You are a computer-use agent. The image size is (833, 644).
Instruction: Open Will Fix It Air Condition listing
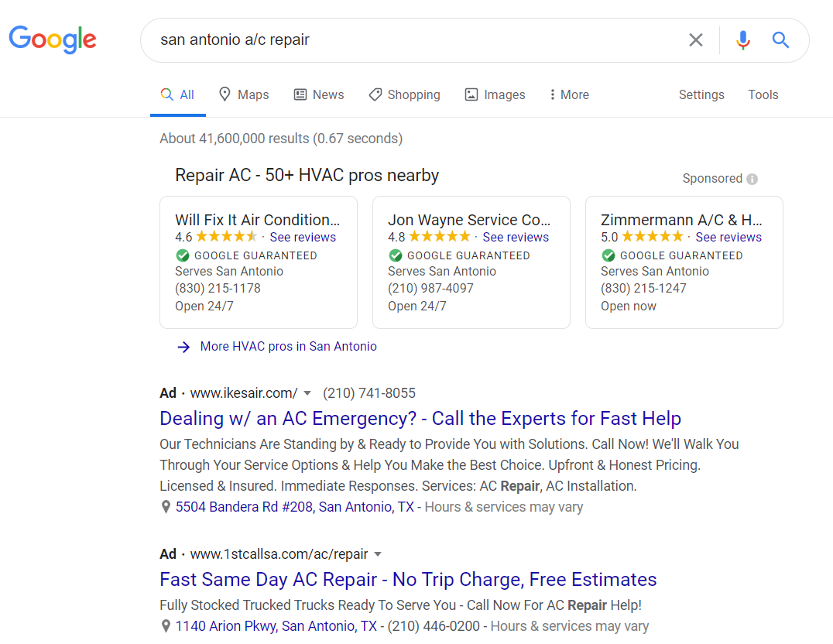[x=257, y=220]
